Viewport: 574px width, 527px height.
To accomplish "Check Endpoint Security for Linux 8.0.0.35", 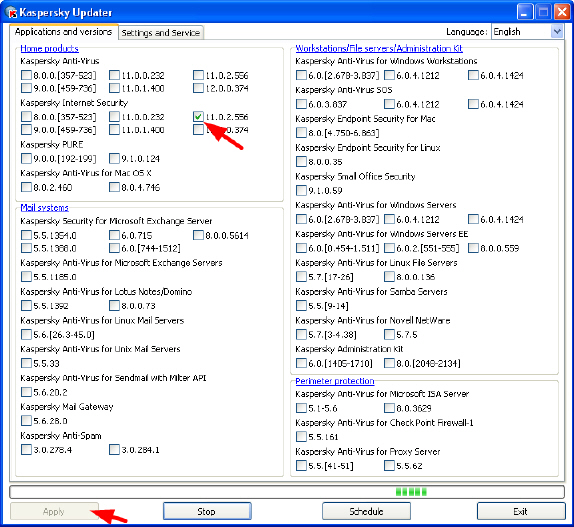I will [x=301, y=161].
